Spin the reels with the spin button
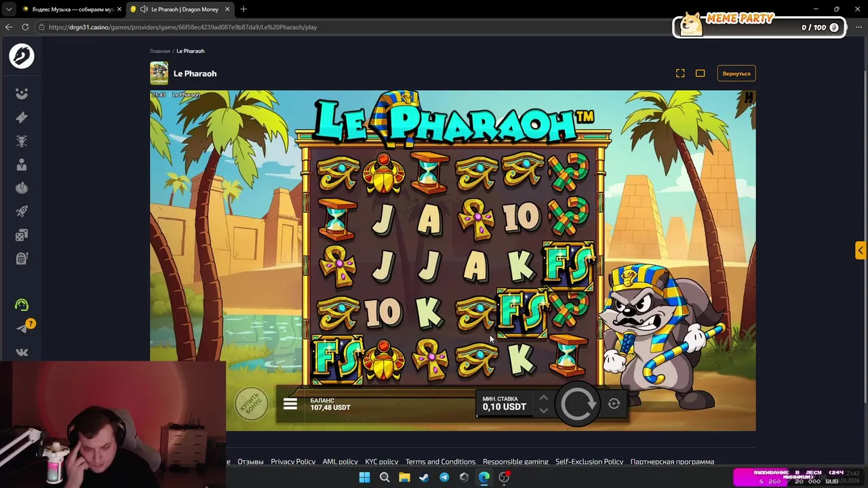 point(577,404)
